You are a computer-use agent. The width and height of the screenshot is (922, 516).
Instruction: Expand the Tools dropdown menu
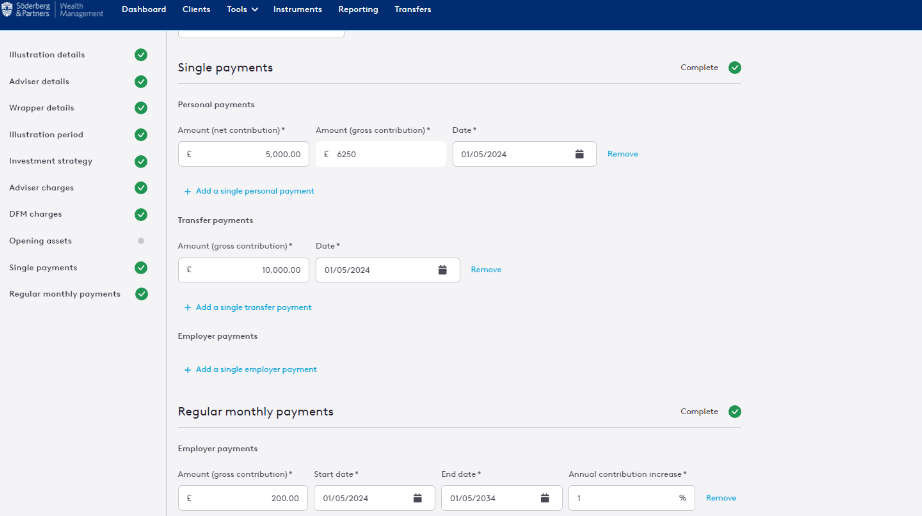[242, 9]
